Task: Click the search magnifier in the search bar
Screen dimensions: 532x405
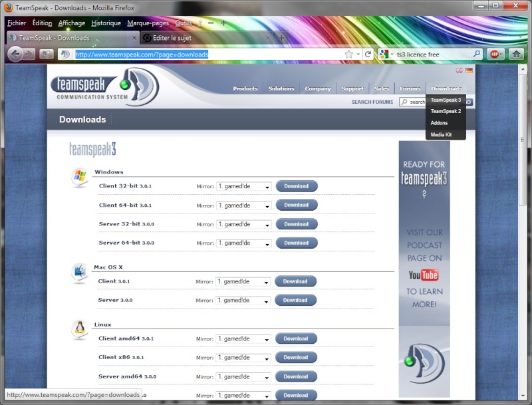Action: [476, 54]
